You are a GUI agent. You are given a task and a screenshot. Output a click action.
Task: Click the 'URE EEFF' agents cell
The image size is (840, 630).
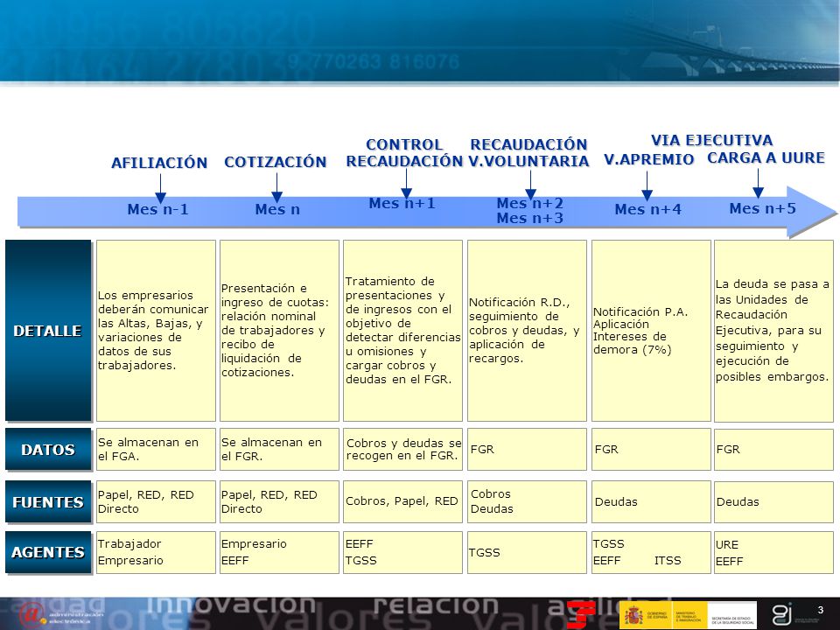[x=774, y=552]
